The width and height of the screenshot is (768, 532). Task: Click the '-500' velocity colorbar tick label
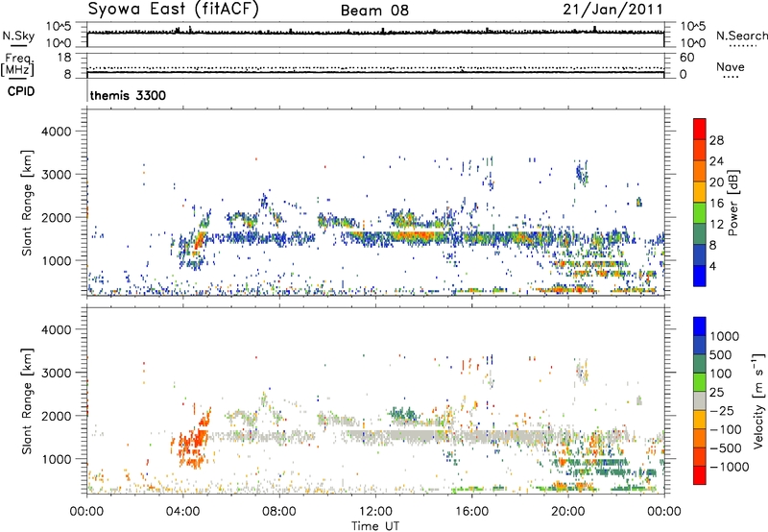tap(725, 447)
